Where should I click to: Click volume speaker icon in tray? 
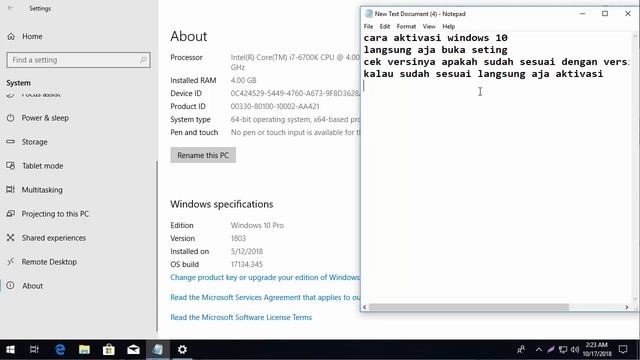(575, 349)
